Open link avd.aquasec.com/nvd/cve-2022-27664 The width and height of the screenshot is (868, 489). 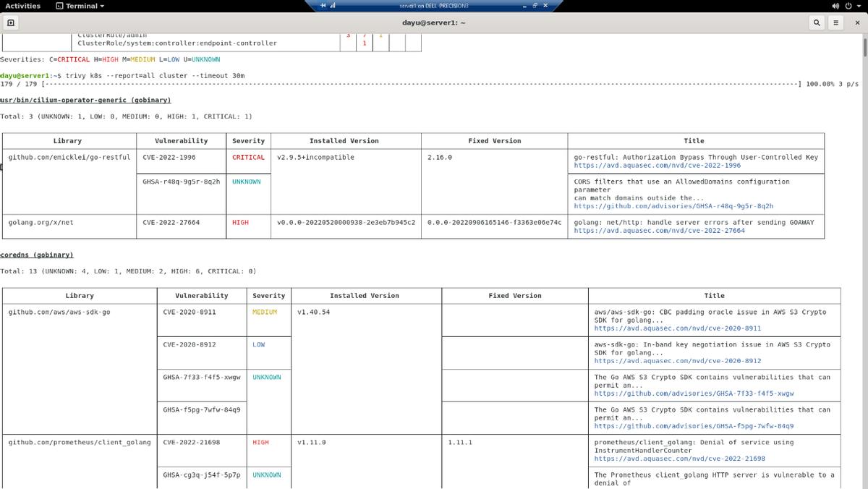tap(660, 231)
